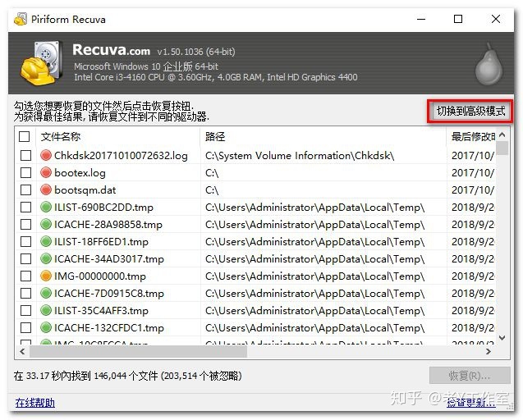This screenshot has height=420, width=523.
Task: Check the box for IMG-00000000.tmp
Action: (x=25, y=276)
